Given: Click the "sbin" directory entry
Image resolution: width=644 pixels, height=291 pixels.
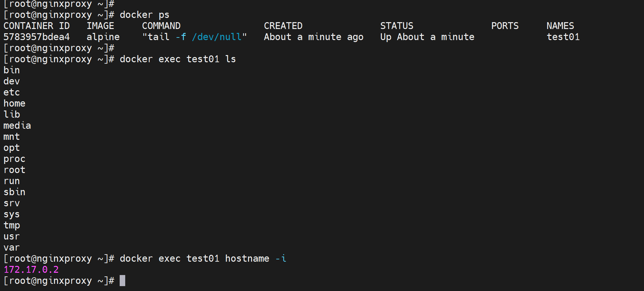Looking at the screenshot, I should point(14,192).
